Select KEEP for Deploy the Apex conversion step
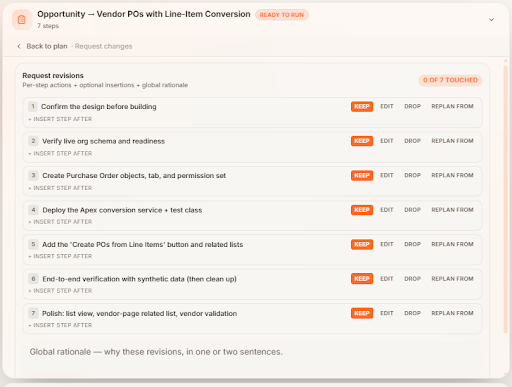512x387 pixels. coord(362,210)
